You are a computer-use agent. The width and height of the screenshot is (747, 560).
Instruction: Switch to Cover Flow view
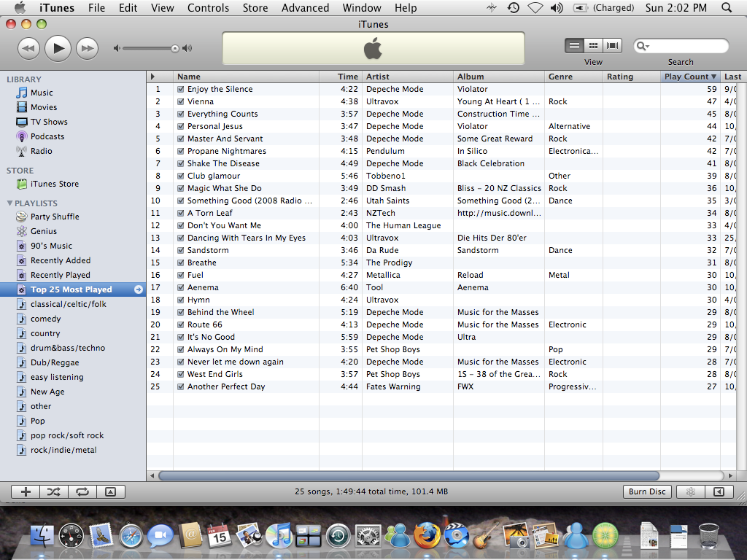coord(612,46)
